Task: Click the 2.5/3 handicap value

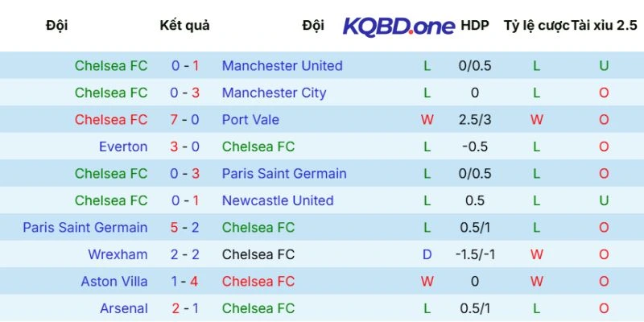Action: click(x=475, y=120)
